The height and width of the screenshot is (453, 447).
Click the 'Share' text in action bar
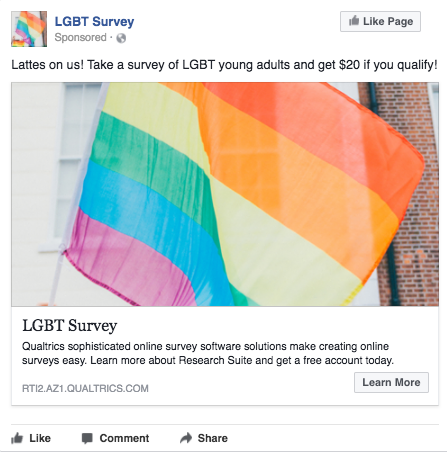click(x=213, y=438)
